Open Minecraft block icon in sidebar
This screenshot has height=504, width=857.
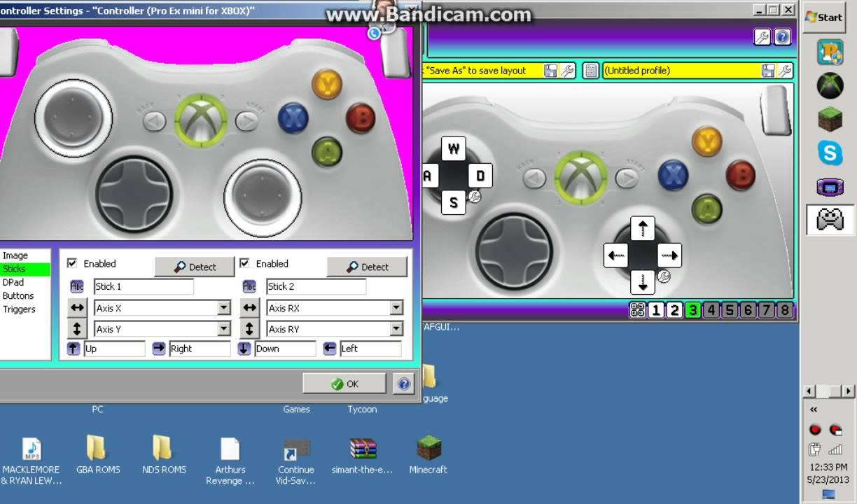point(830,119)
